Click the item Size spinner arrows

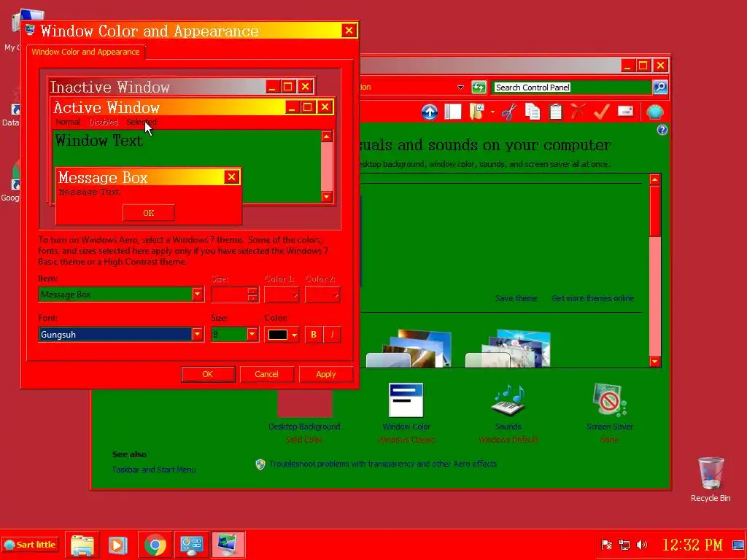tap(253, 295)
